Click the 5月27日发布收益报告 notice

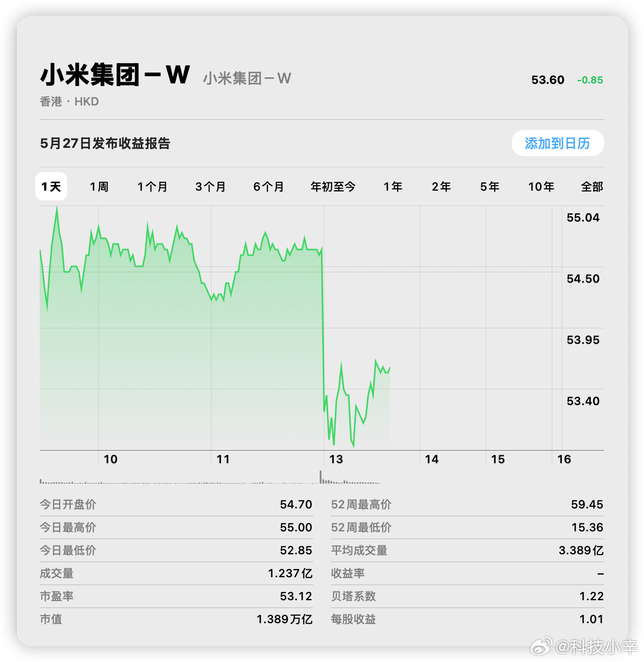[105, 143]
